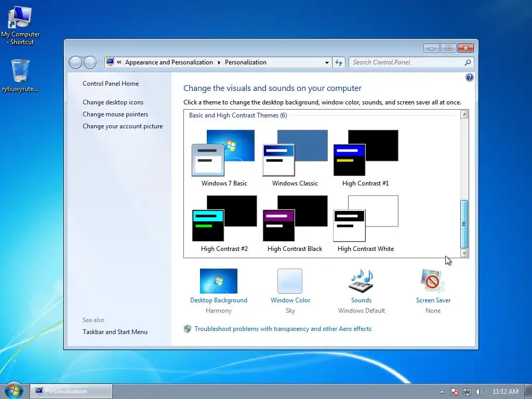Click the taskbar clock showing 11:12 AM
The height and width of the screenshot is (399, 532).
(x=505, y=392)
